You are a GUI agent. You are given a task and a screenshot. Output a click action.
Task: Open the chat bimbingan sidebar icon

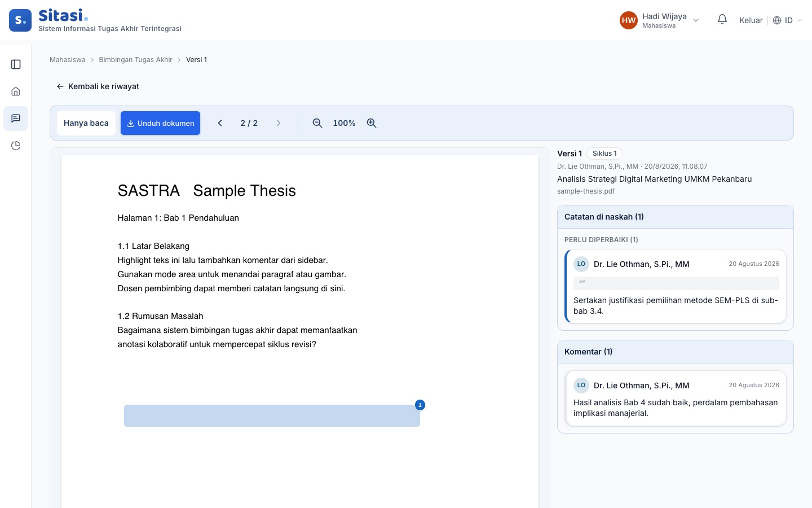pyautogui.click(x=16, y=119)
